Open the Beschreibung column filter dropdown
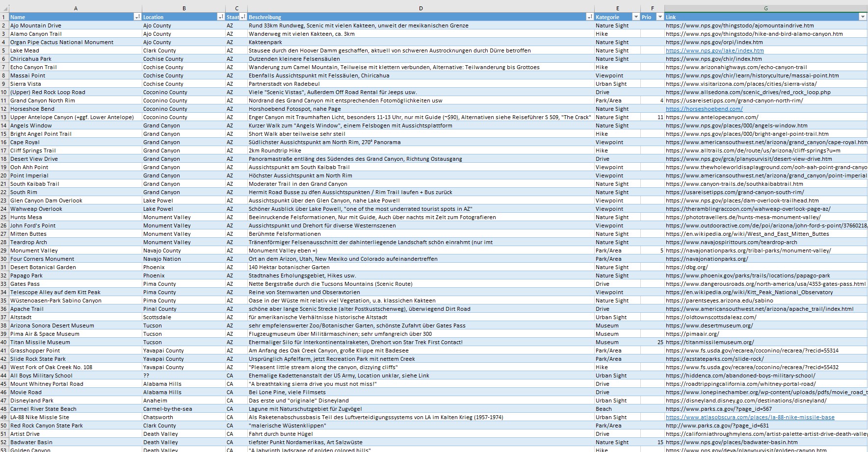868x452 pixels. (589, 17)
